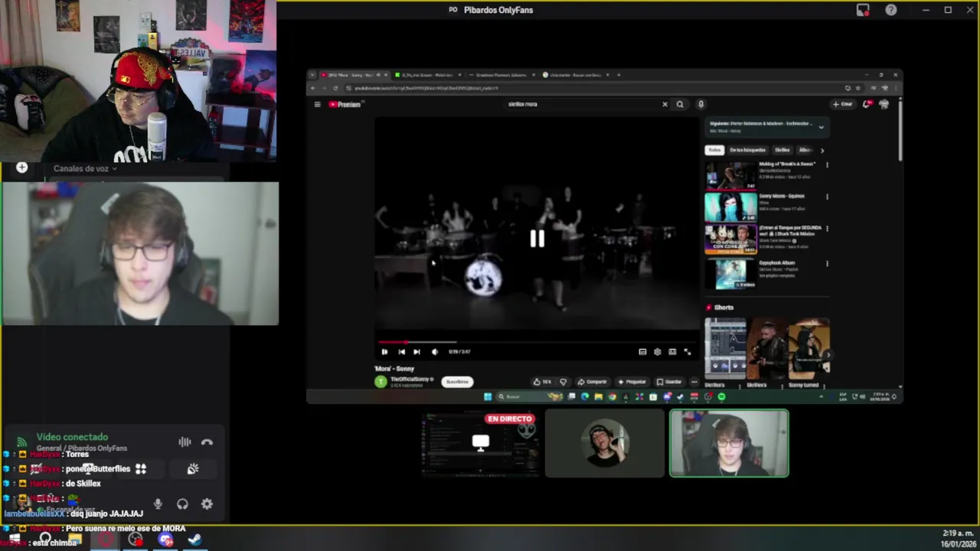Open Steam from the taskbar
This screenshot has width=980, height=551.
coord(194,540)
